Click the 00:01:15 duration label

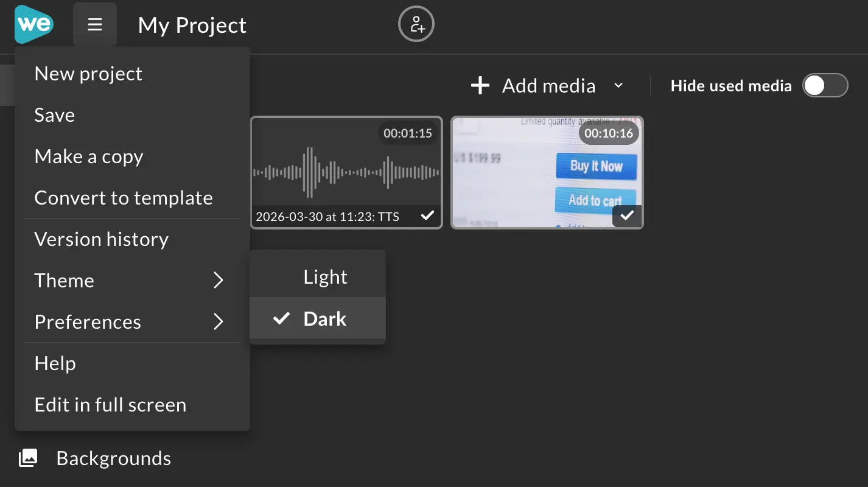(408, 133)
